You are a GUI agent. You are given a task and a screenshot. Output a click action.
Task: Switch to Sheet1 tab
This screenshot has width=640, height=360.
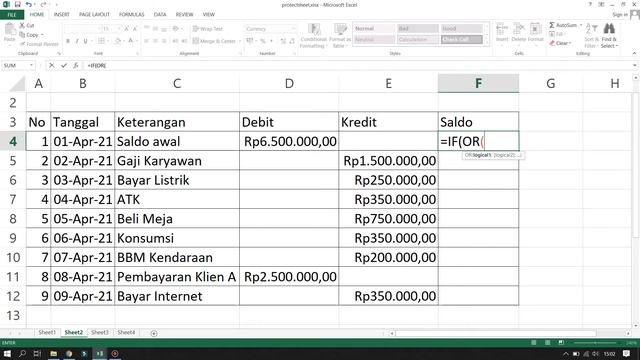[47, 333]
